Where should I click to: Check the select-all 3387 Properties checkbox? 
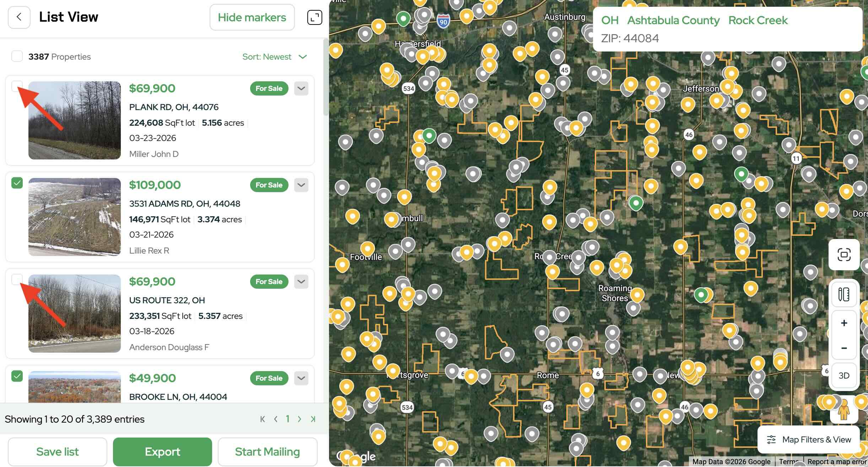[x=17, y=56]
